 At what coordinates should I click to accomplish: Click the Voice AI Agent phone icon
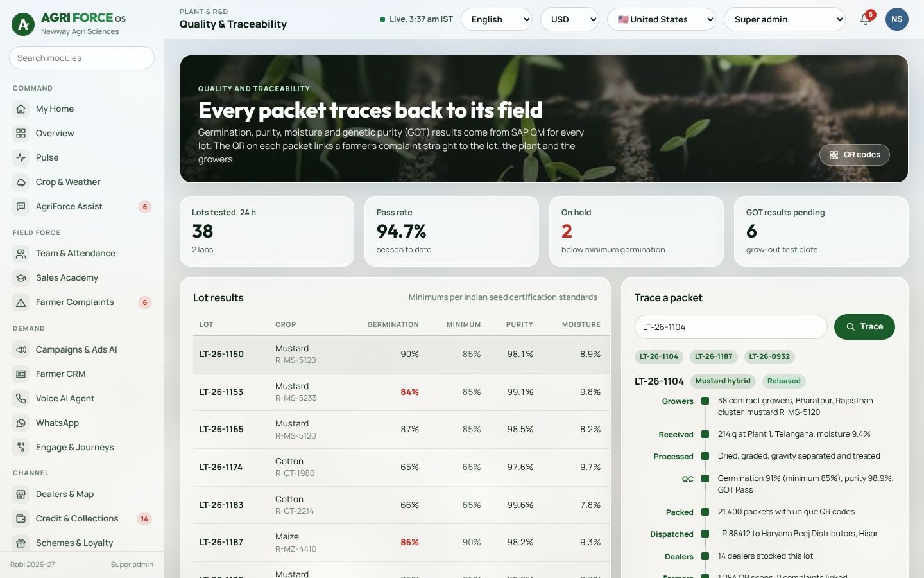[x=21, y=399]
